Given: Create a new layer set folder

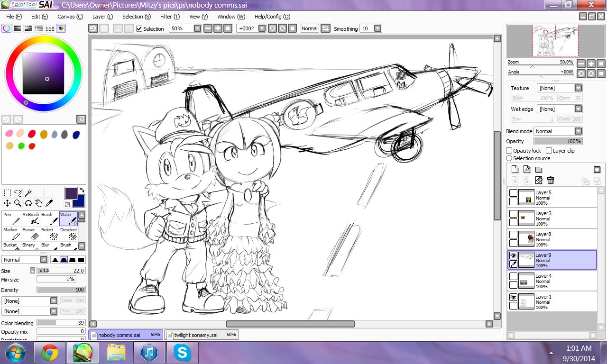Looking at the screenshot, I should pyautogui.click(x=539, y=170).
